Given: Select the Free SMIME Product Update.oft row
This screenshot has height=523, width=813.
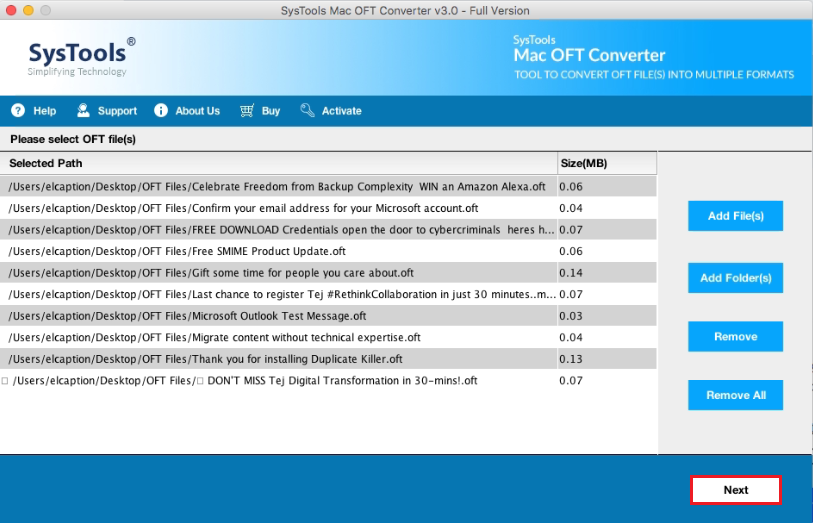Looking at the screenshot, I should pos(328,251).
